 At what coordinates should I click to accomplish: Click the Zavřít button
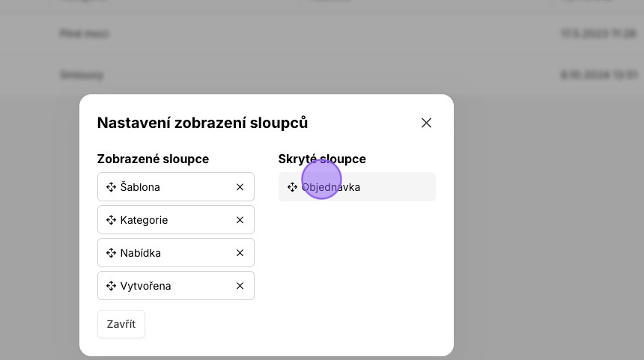[121, 324]
